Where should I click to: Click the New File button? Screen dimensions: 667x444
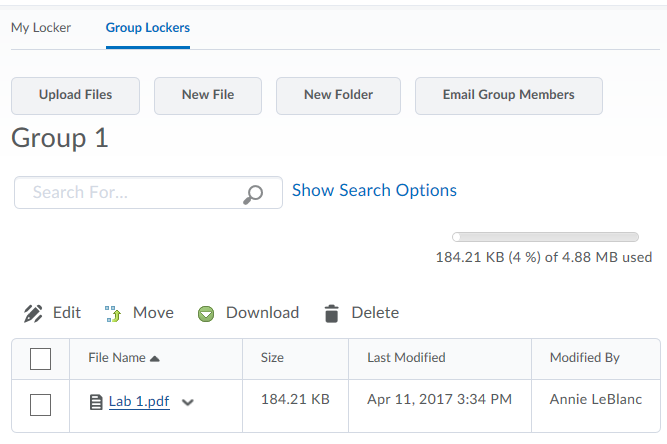point(208,95)
